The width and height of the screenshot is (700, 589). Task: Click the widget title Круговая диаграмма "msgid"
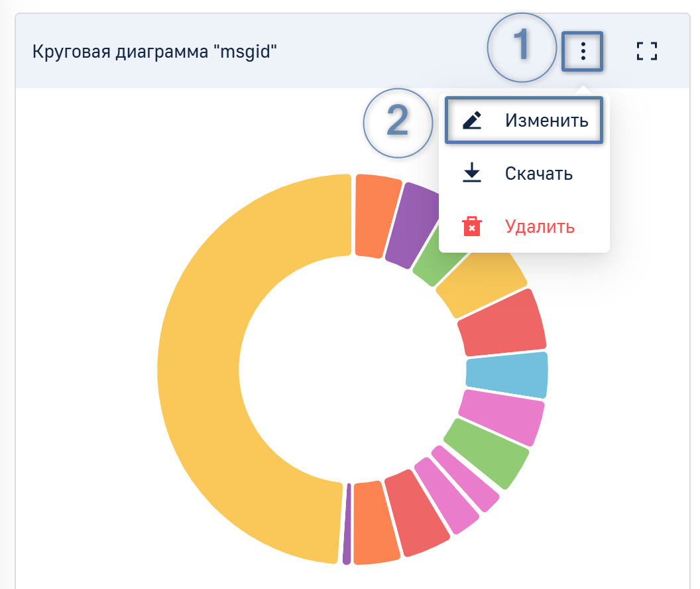[x=154, y=51]
